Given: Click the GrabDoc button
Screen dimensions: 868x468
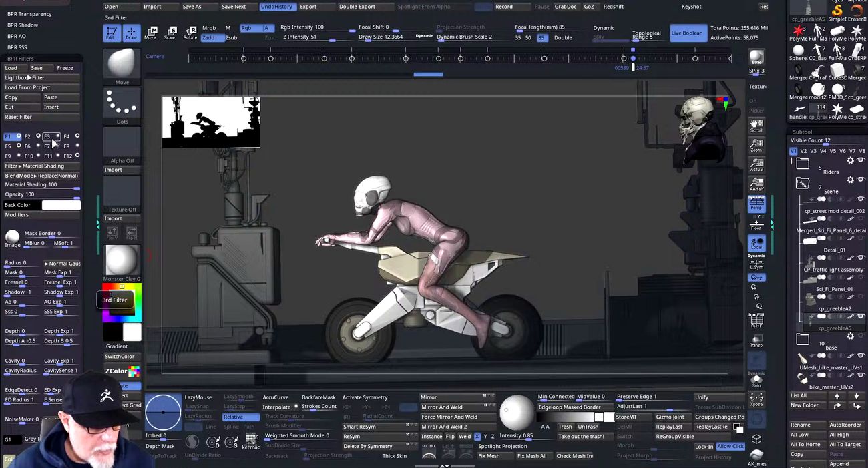Looking at the screenshot, I should [566, 7].
